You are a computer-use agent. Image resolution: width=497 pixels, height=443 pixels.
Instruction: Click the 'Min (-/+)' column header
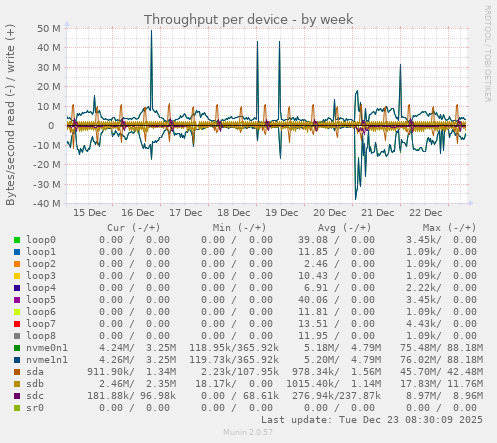239,228
